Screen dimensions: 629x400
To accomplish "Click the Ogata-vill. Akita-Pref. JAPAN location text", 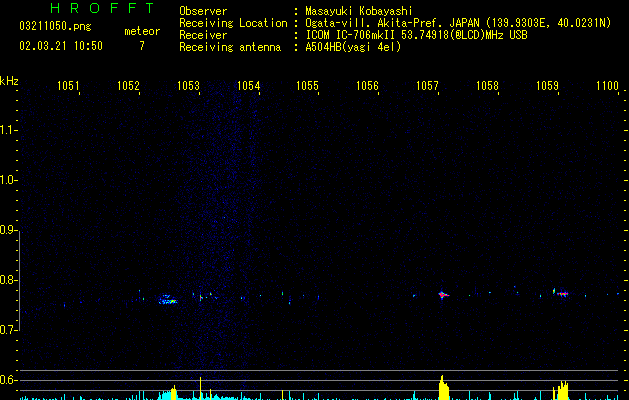I will [x=391, y=23].
